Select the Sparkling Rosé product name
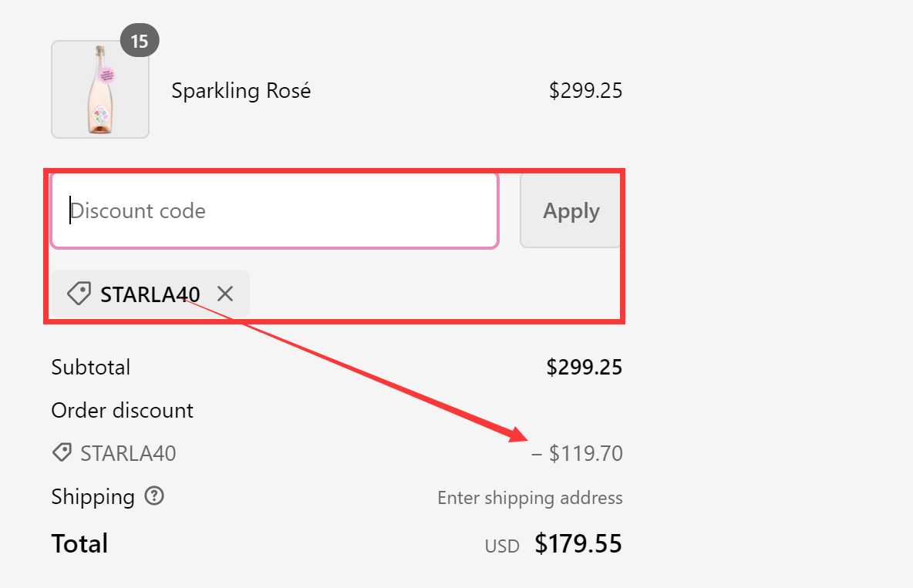The image size is (913, 588). (x=241, y=90)
